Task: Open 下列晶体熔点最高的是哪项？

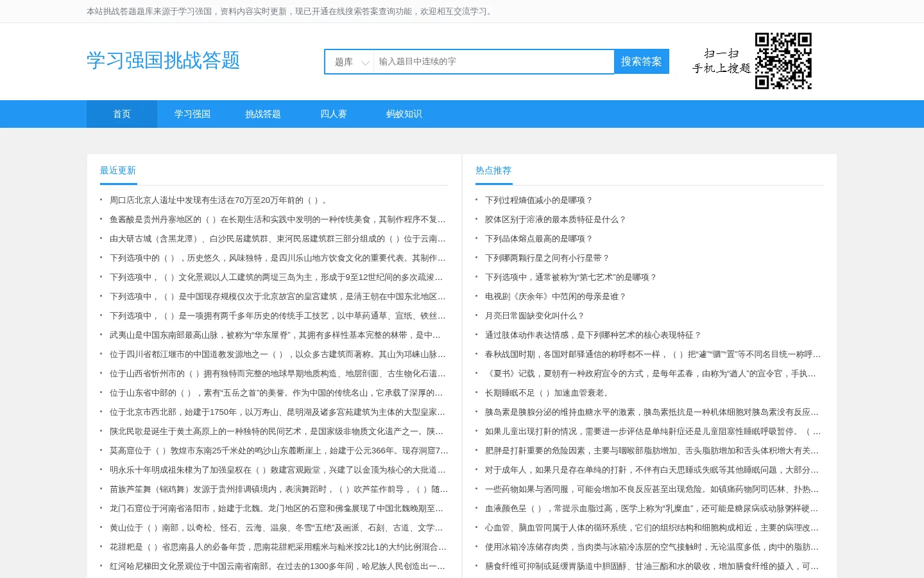Action: [x=539, y=239]
